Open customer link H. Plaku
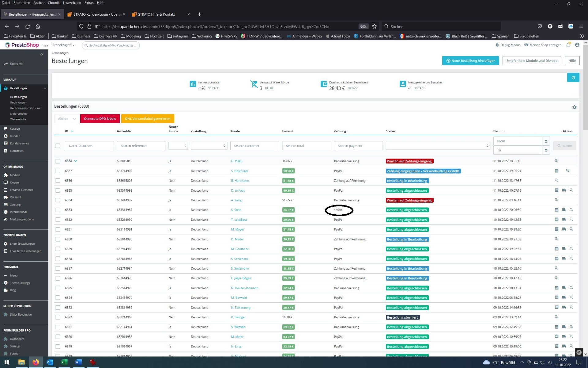This screenshot has height=368, width=588. pyautogui.click(x=236, y=161)
